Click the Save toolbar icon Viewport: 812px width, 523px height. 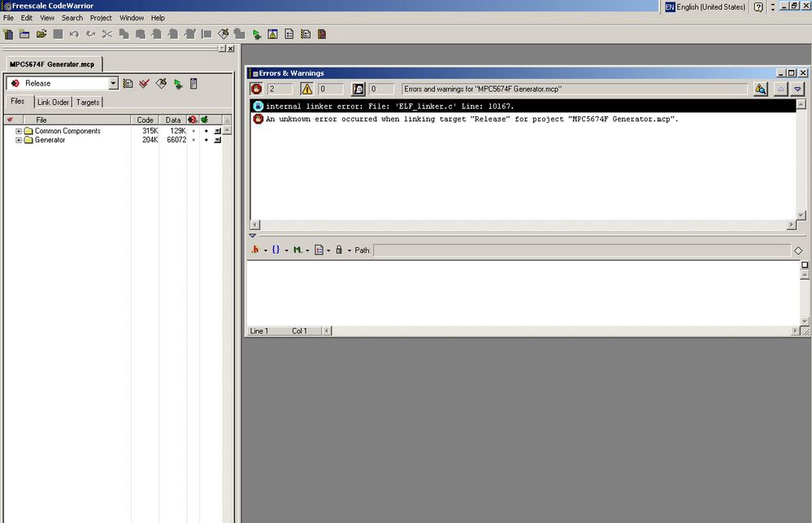58,34
